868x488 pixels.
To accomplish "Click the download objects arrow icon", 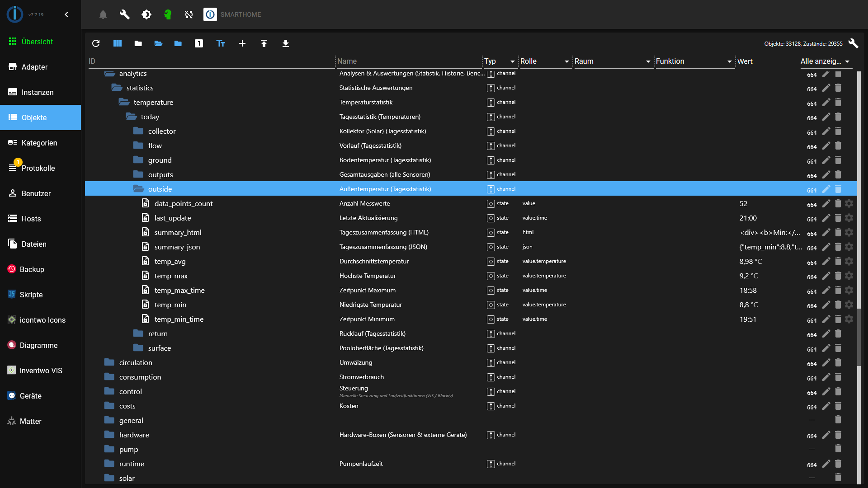I will 286,43.
